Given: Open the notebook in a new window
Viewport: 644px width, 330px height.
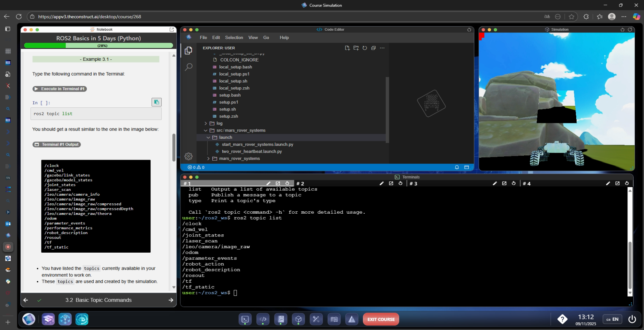Looking at the screenshot, I should (172, 30).
